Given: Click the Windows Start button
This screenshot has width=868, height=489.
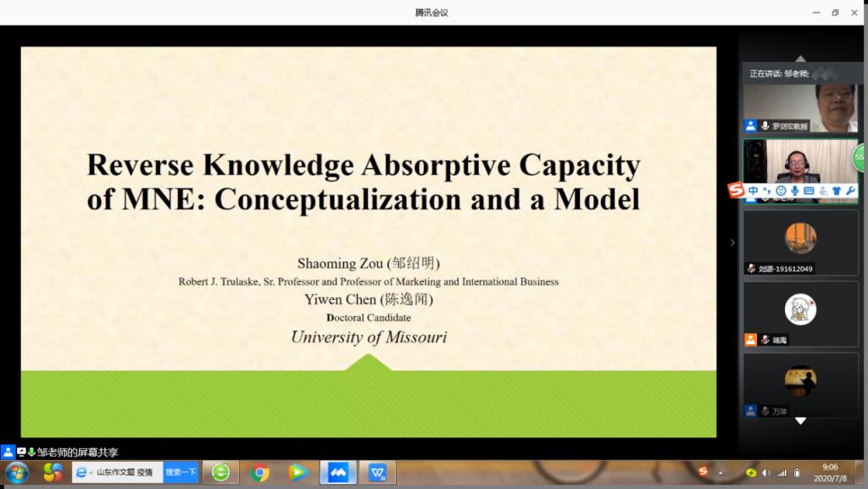Looking at the screenshot, I should click(17, 472).
